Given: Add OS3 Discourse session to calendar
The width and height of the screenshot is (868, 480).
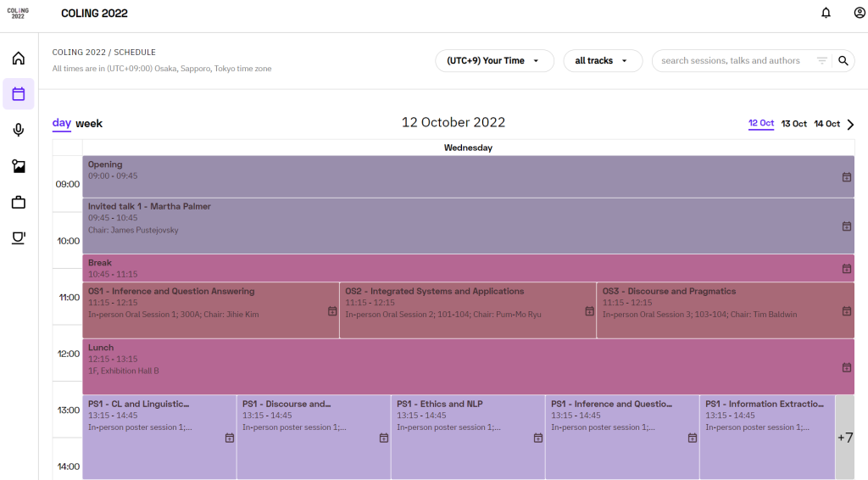Looking at the screenshot, I should [847, 311].
